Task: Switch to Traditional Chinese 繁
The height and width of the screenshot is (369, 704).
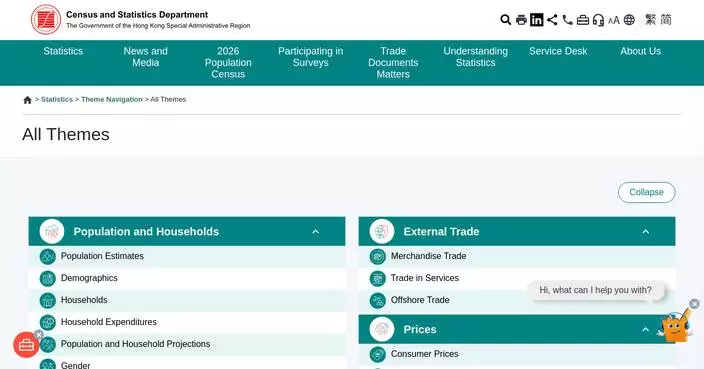Action: tap(651, 20)
